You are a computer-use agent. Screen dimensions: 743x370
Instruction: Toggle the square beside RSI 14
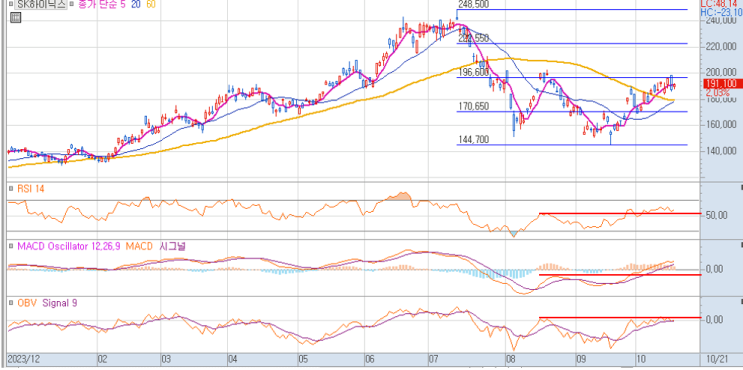pos(10,189)
